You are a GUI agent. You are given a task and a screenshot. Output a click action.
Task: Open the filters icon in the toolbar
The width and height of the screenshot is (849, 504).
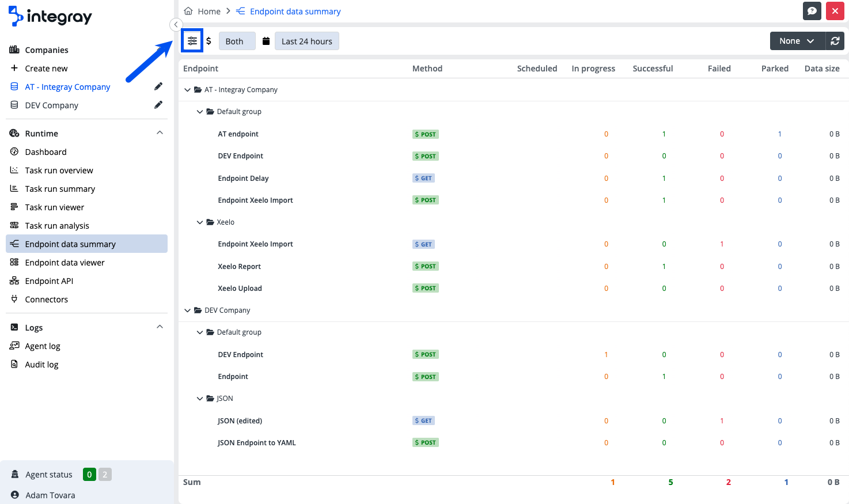point(192,40)
